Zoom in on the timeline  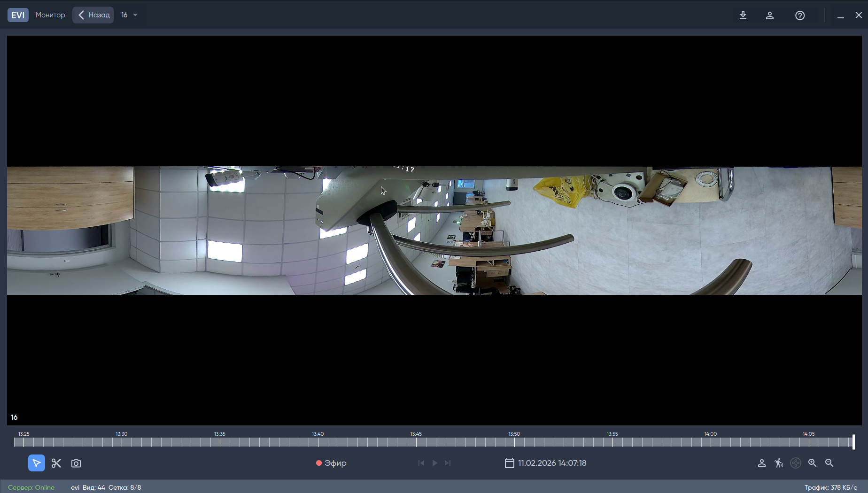coord(813,463)
